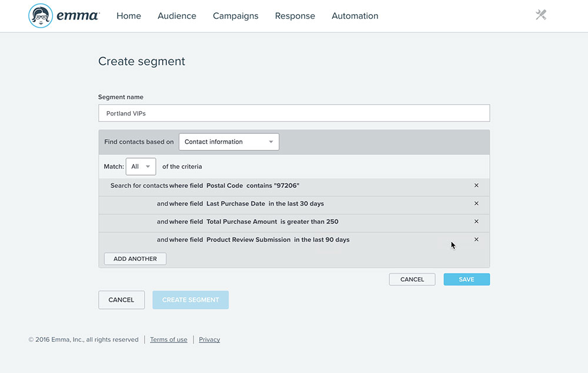Delete the Product Review Submission criterion
Viewport: 588px width, 373px height.
(476, 240)
